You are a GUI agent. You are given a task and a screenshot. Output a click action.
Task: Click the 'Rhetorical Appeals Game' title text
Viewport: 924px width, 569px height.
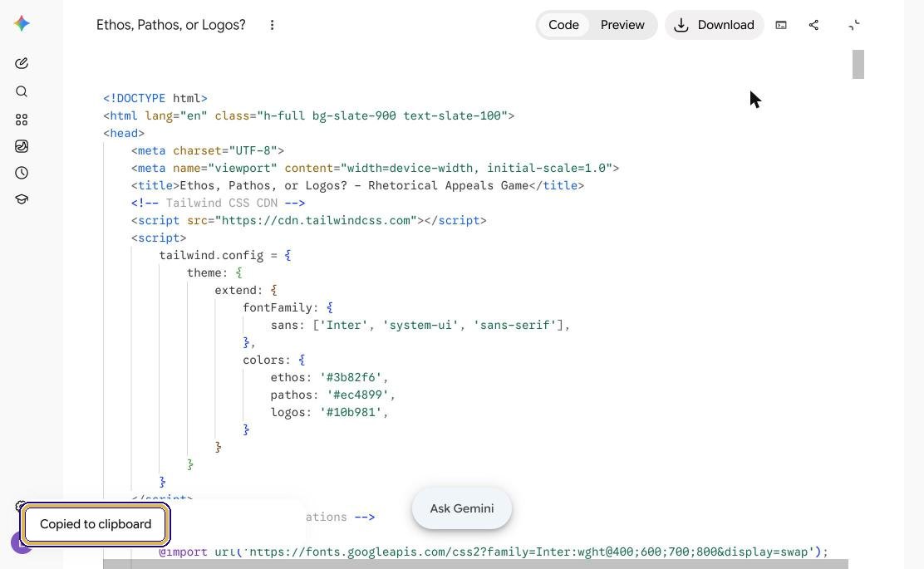tap(448, 185)
